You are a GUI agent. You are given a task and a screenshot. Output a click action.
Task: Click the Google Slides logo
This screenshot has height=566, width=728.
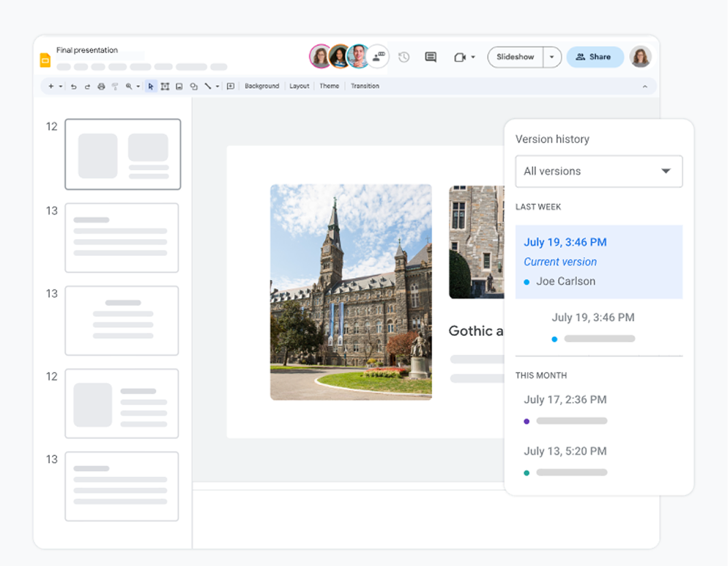pyautogui.click(x=45, y=60)
